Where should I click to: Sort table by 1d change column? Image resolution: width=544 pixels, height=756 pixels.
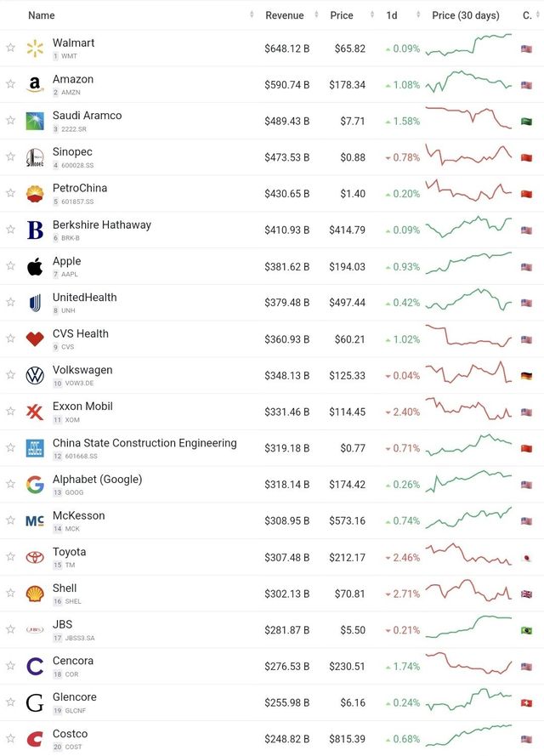(x=392, y=15)
